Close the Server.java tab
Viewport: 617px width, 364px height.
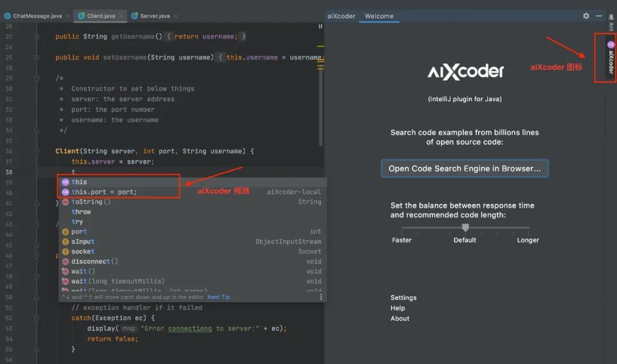pyautogui.click(x=175, y=16)
